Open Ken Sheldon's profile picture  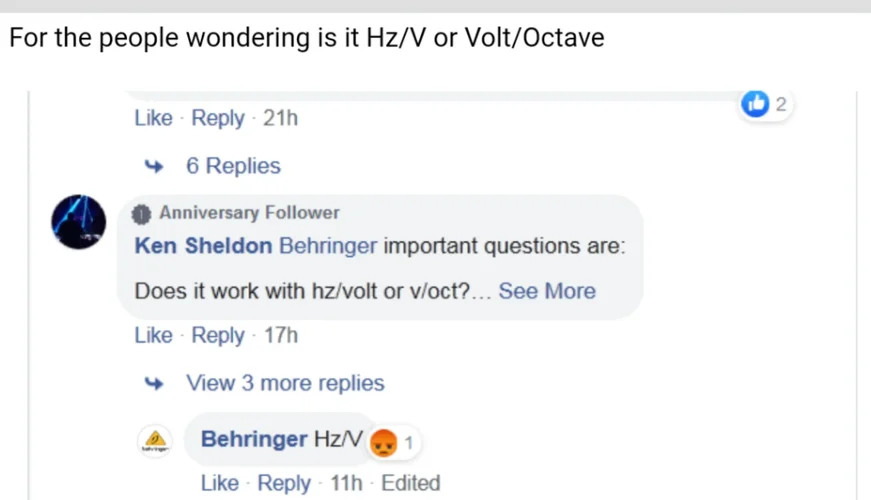[78, 222]
